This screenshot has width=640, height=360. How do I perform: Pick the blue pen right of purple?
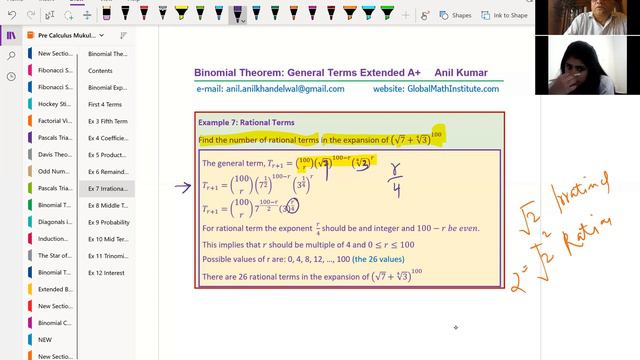coord(256,14)
